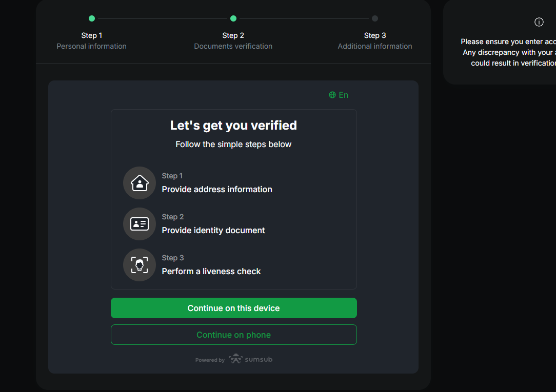The height and width of the screenshot is (392, 556).
Task: Click the globe language icon
Action: tap(332, 95)
